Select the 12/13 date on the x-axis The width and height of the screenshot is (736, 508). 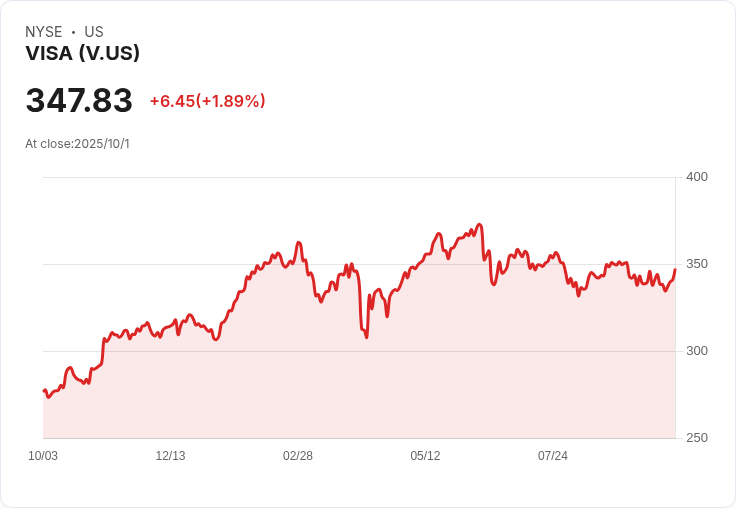170,456
